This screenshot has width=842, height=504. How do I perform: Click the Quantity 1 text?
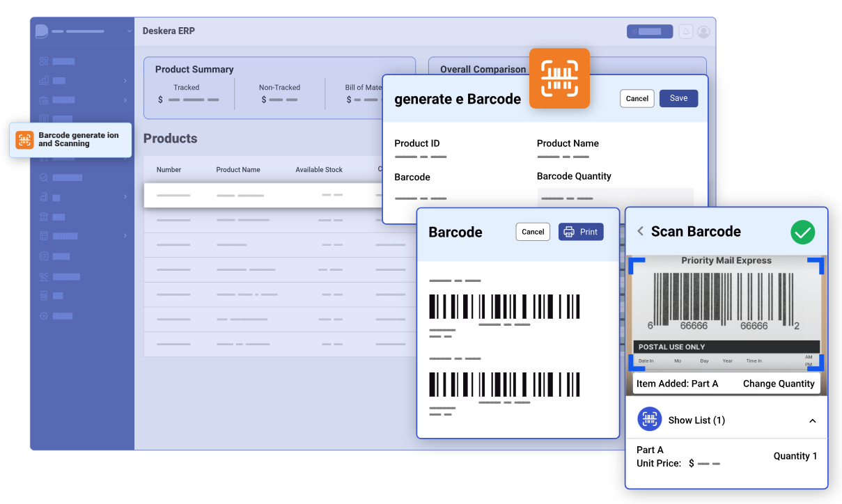point(795,456)
